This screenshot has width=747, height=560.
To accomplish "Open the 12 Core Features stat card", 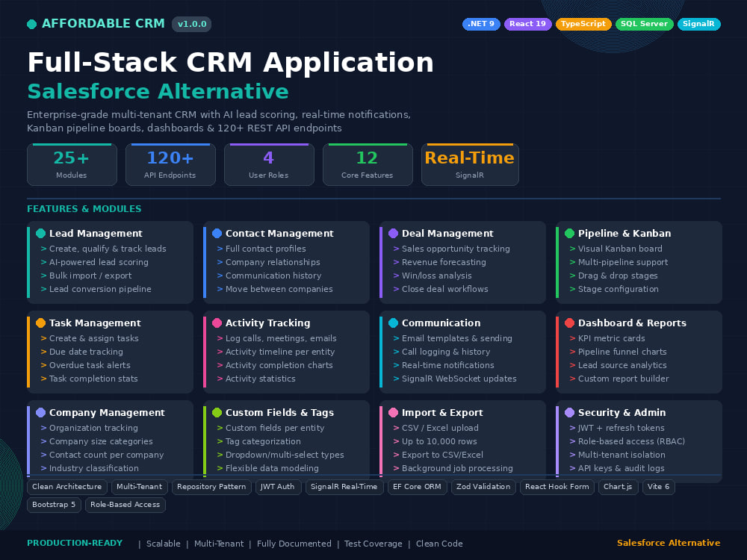I will tap(368, 165).
